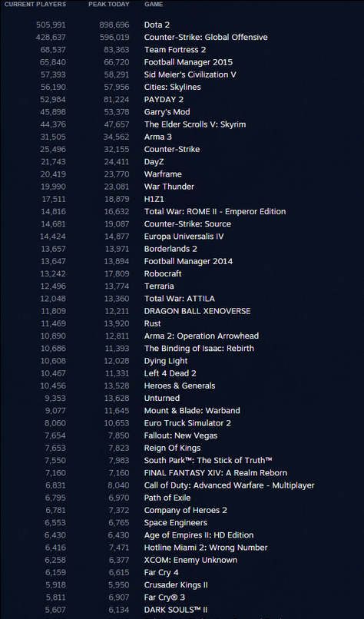Click Robocraft peak value 17,809
Viewport: 364px width, 619px height.
point(117,273)
